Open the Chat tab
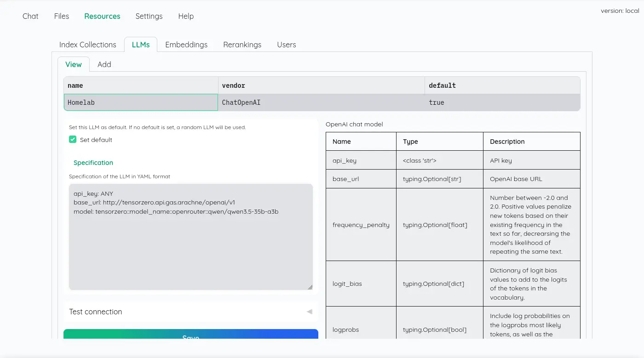The width and height of the screenshot is (644, 358). tap(30, 16)
